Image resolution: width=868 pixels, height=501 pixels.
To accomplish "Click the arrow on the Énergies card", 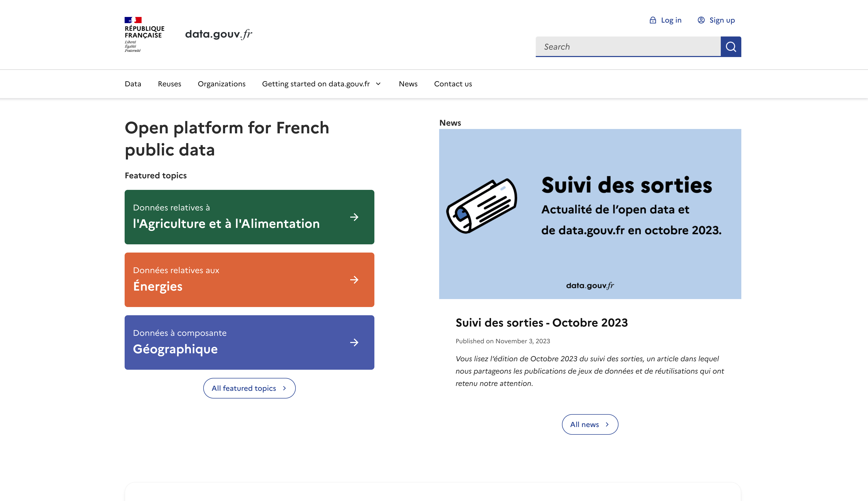I will 354,280.
